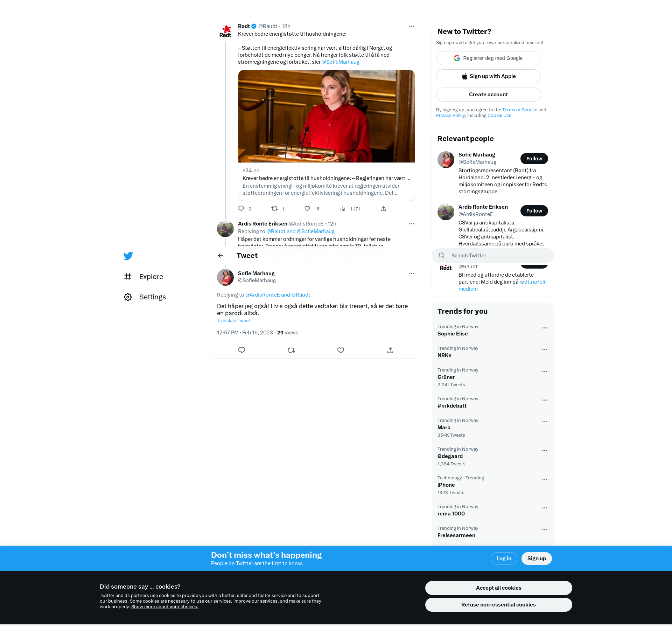Open more menu for NRKs trend
The height and width of the screenshot is (638, 672).
tap(545, 350)
